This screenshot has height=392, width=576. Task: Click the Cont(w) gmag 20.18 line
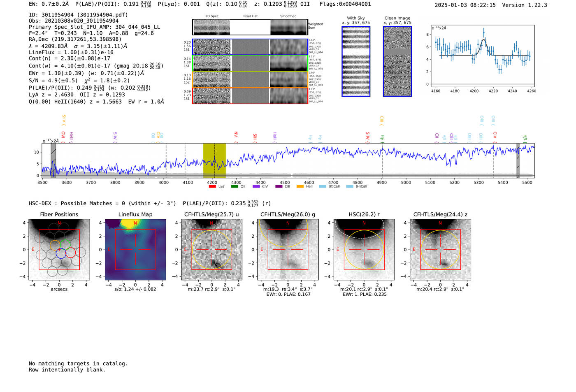point(96,65)
